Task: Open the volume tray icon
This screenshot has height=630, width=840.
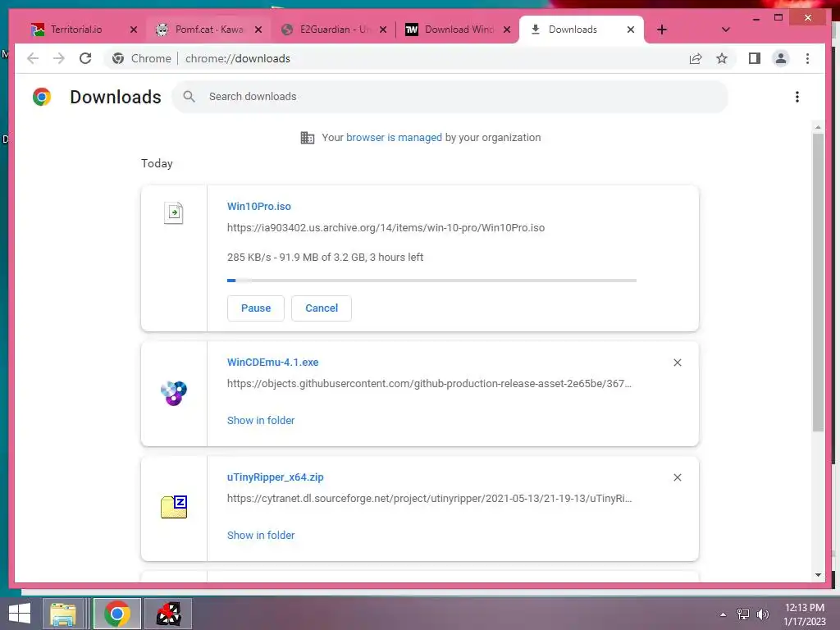Action: pos(763,614)
